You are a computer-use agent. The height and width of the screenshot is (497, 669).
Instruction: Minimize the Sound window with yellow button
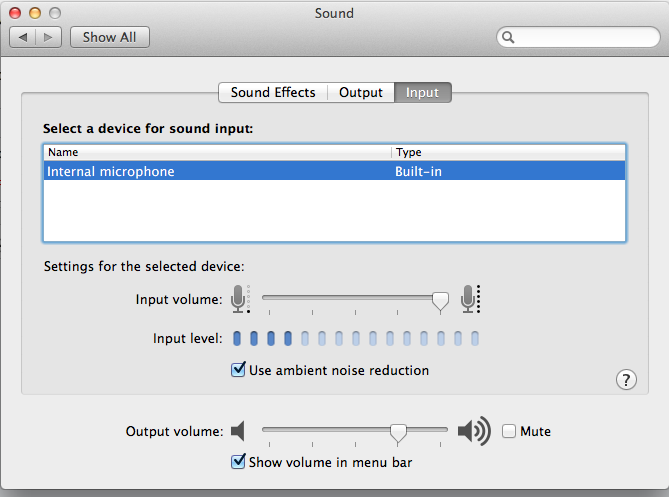(35, 13)
